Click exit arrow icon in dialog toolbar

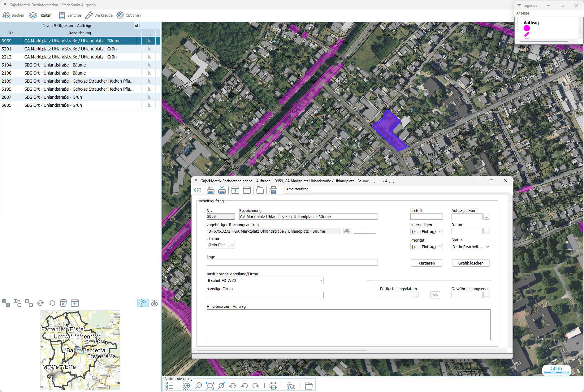[197, 190]
